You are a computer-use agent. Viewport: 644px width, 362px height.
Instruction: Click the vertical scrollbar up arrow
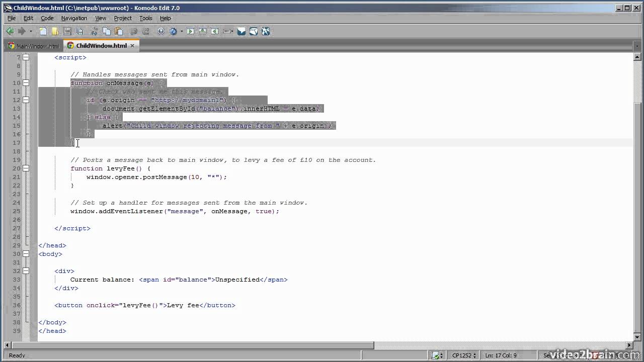point(636,57)
